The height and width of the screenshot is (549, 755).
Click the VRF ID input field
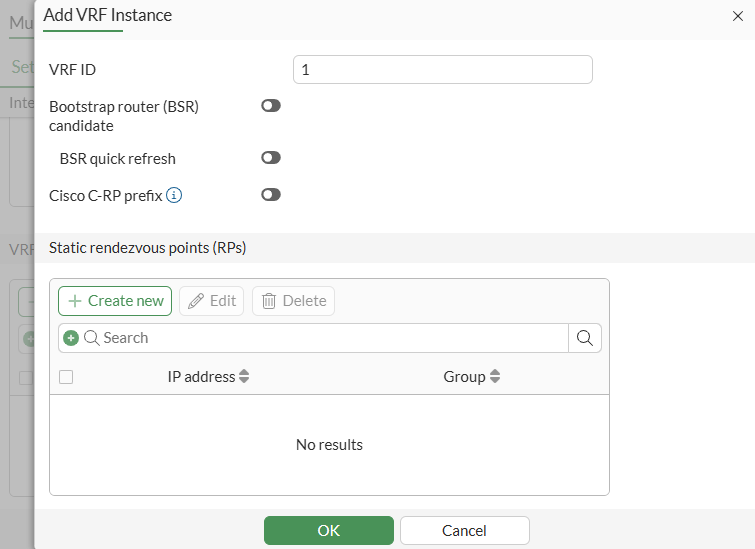tap(442, 69)
